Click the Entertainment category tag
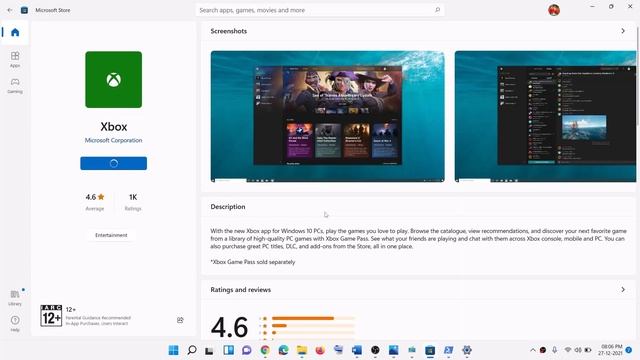 click(111, 235)
